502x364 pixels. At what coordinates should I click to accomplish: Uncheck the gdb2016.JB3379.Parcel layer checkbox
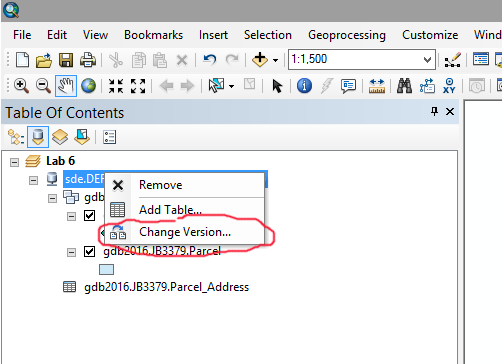coord(89,252)
